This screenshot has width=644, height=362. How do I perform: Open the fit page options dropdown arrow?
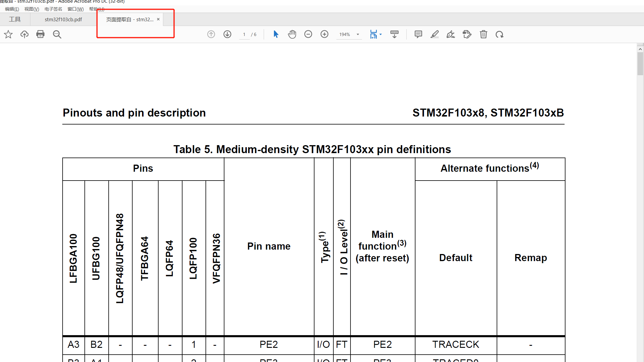[x=381, y=35]
